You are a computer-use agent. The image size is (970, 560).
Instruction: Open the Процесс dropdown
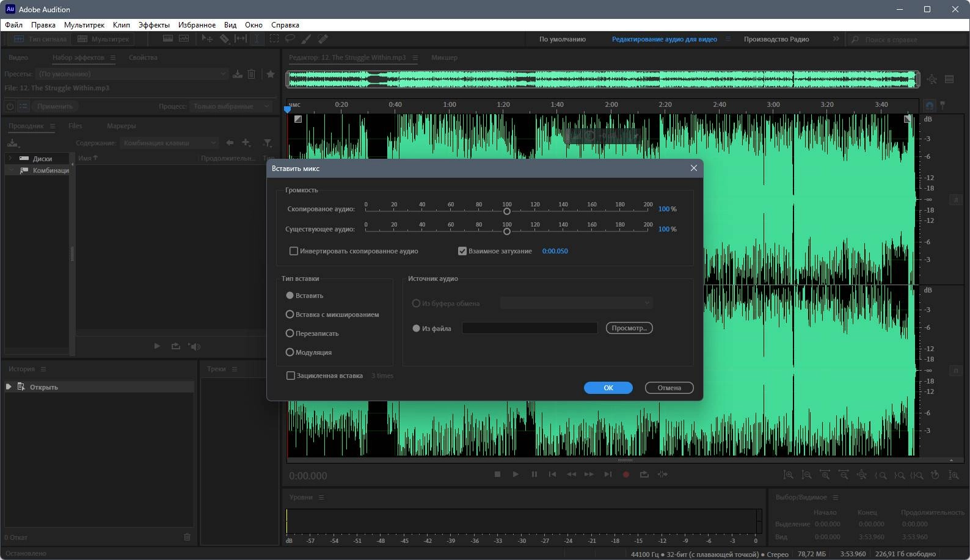tap(231, 106)
